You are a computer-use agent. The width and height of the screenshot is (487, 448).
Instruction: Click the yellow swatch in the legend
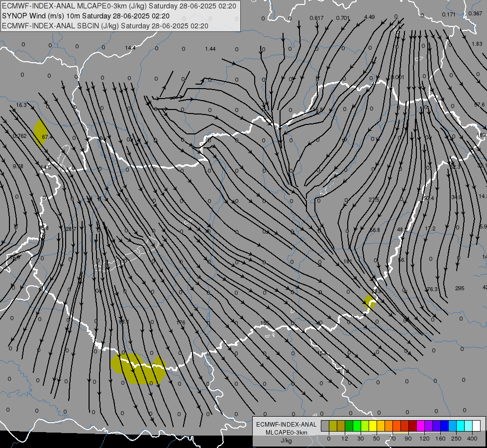point(373,426)
